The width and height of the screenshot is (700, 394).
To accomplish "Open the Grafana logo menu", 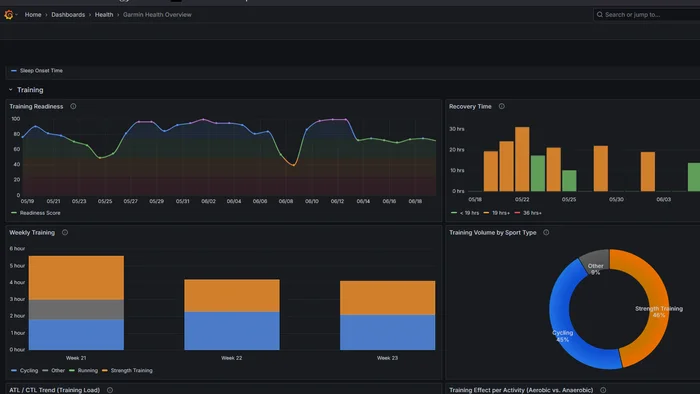I will click(8, 15).
